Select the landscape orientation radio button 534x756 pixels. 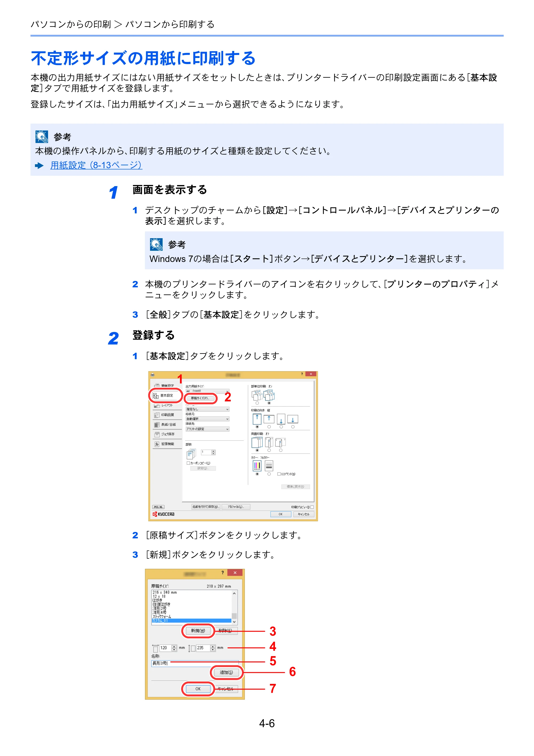click(x=269, y=427)
